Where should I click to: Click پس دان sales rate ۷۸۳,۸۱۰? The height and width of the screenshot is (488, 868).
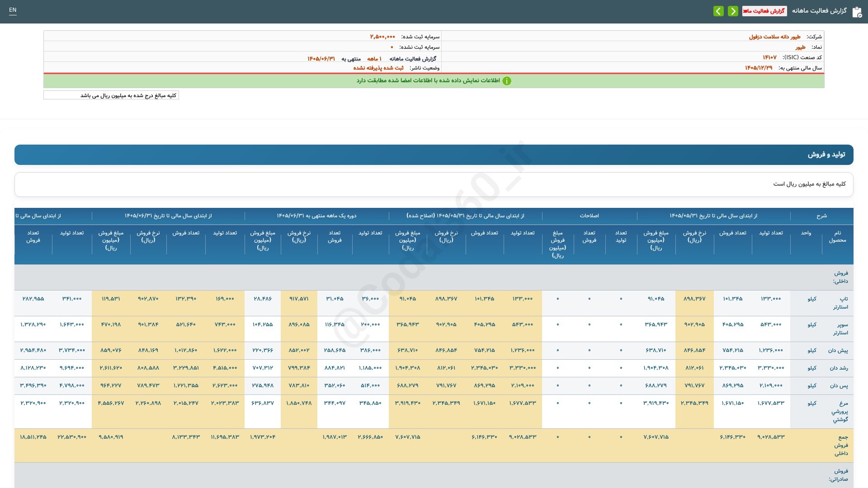[299, 386]
